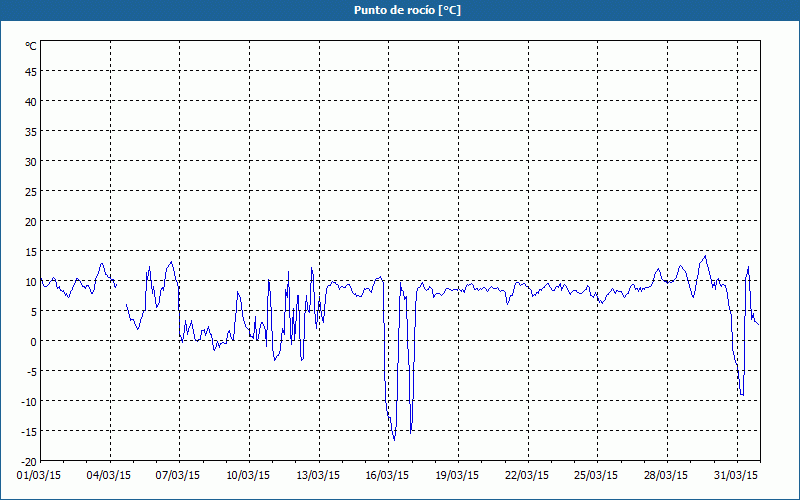800x500 pixels.
Task: Click the lowest dew point dip near 16/03/15
Action: pos(394,440)
